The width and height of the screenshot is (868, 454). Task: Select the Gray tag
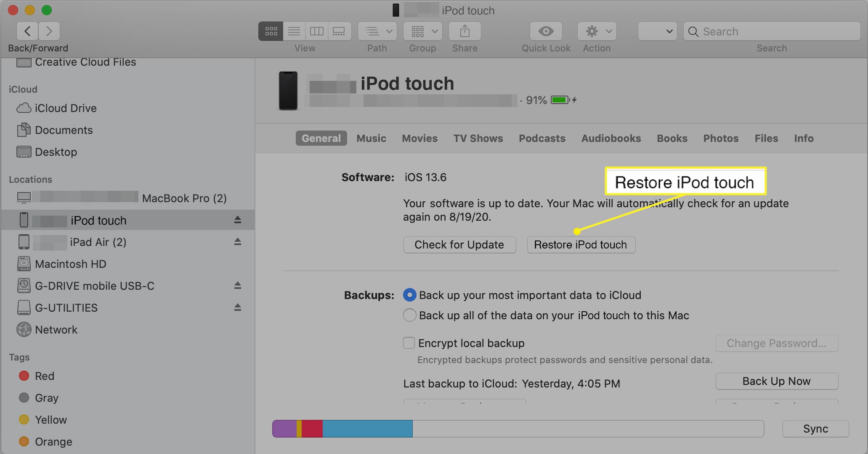[39, 398]
